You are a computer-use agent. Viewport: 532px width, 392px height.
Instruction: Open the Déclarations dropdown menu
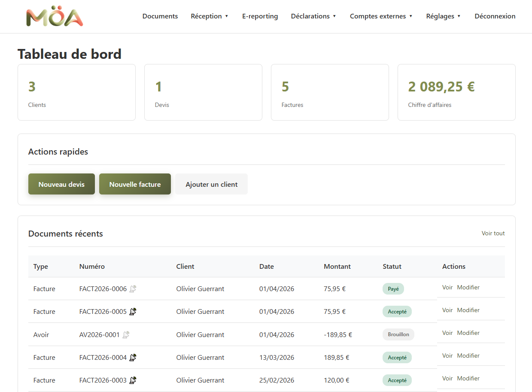313,16
